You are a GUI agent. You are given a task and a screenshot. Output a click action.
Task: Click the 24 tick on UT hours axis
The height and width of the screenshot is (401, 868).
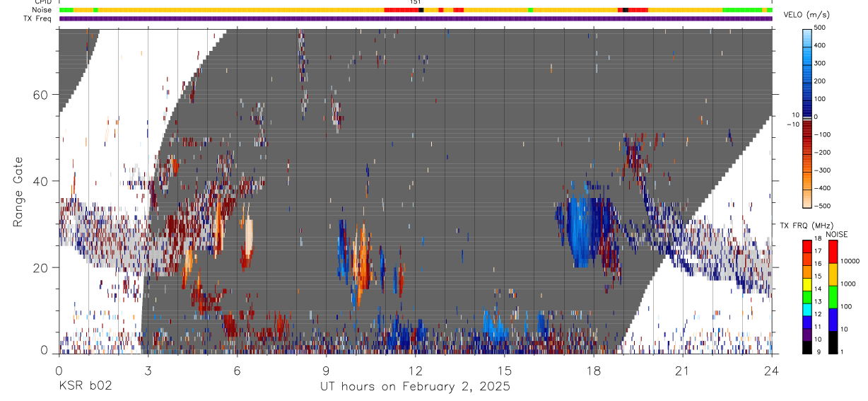tap(772, 371)
